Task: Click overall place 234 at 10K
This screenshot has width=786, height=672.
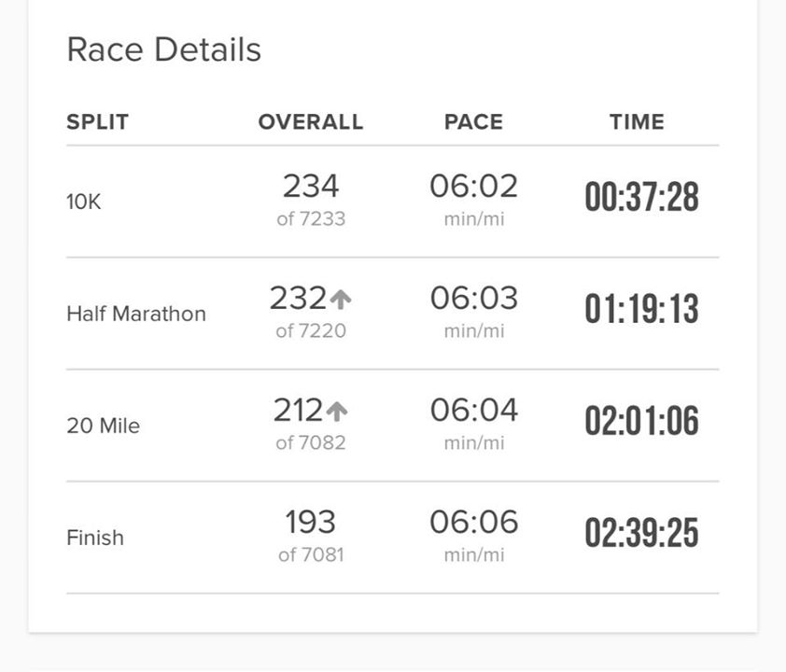Action: click(311, 186)
